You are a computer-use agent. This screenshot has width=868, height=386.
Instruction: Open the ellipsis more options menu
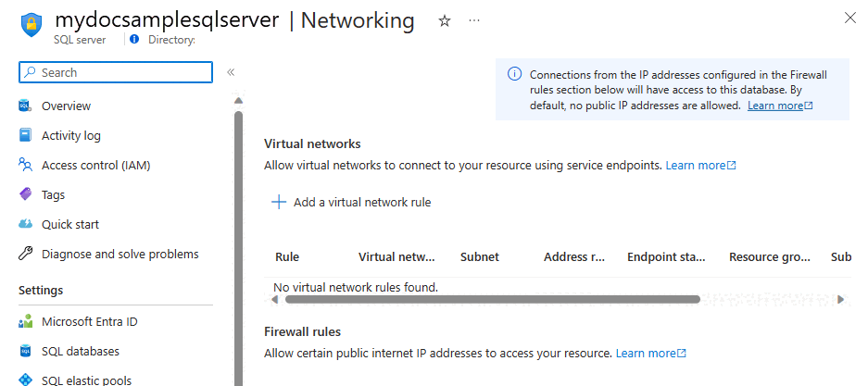474,20
